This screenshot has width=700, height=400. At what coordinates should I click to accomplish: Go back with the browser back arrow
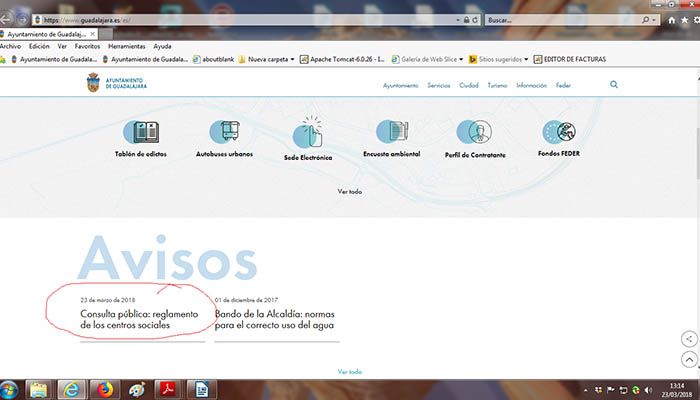6,20
